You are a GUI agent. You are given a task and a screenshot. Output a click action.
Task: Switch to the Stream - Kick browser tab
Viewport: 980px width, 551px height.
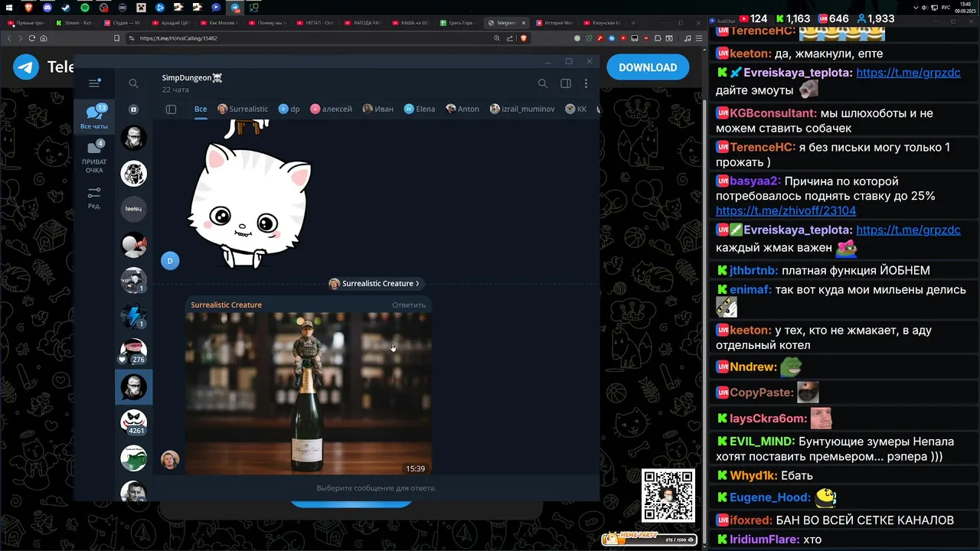pyautogui.click(x=77, y=23)
